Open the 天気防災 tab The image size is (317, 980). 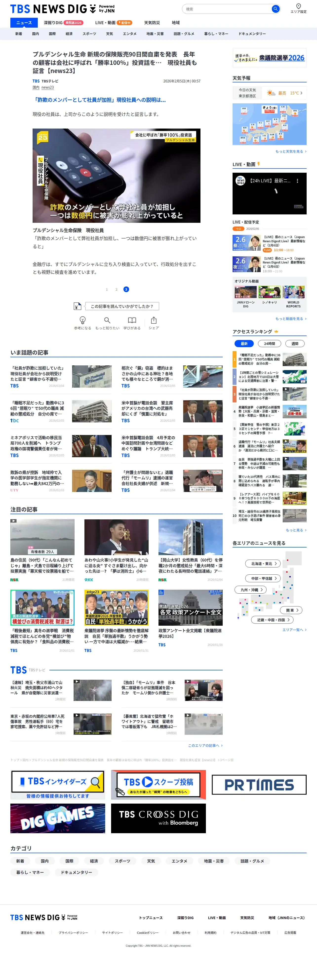tap(152, 23)
